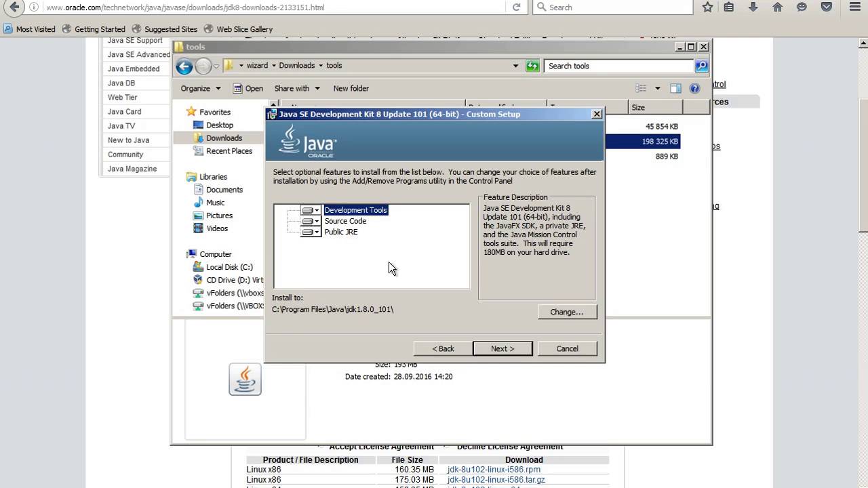Open Development Tools feature install dropdown

(311, 210)
